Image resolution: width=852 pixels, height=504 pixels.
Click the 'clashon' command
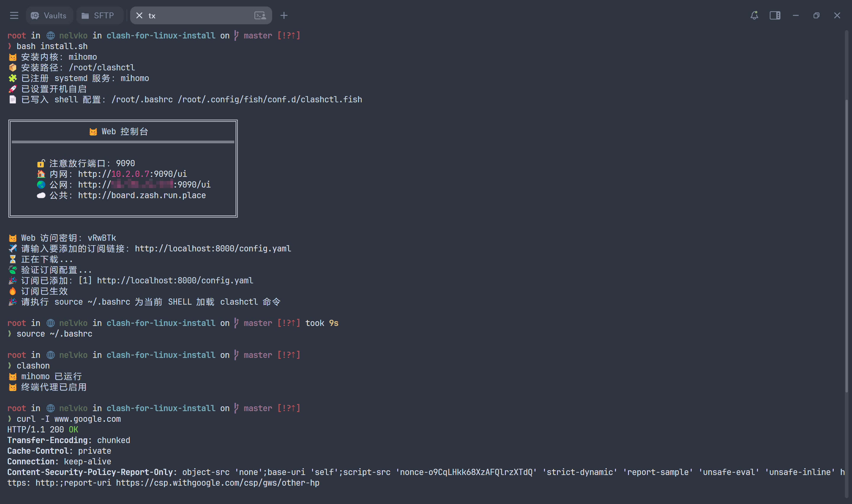[33, 366]
